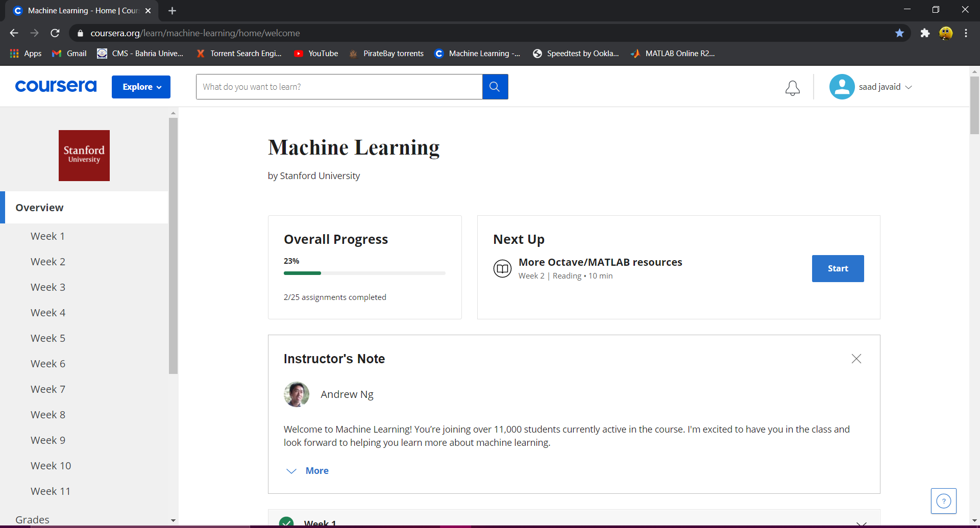This screenshot has height=528, width=980.
Task: Close the Instructor's Note
Action: [856, 359]
